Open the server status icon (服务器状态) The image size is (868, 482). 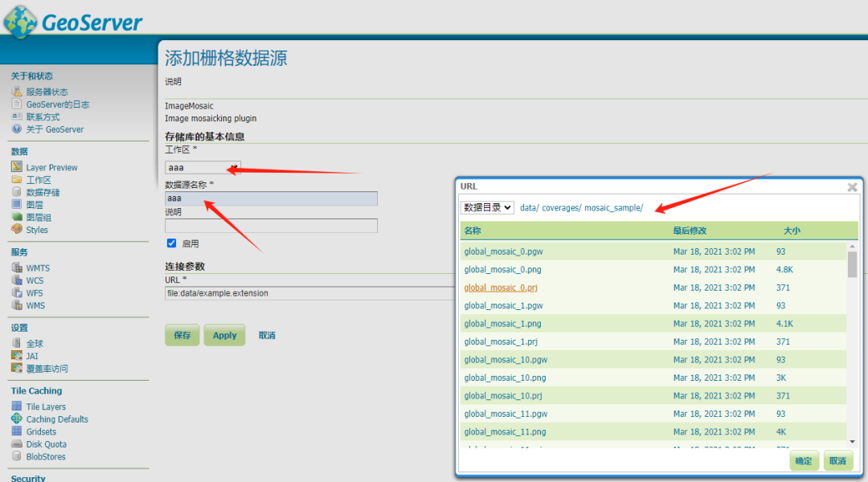(17, 92)
